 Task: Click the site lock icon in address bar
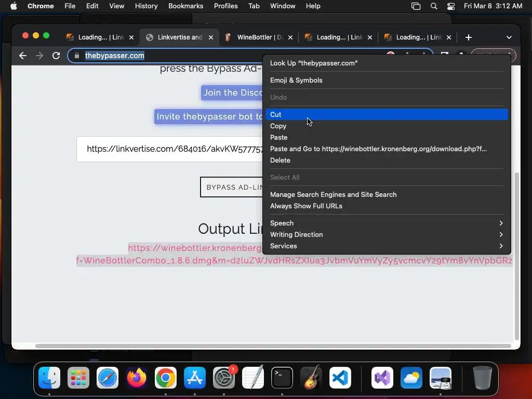[77, 56]
